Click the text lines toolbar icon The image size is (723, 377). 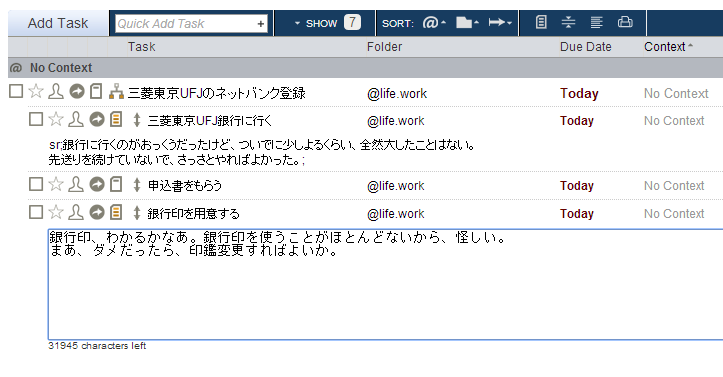pyautogui.click(x=596, y=22)
